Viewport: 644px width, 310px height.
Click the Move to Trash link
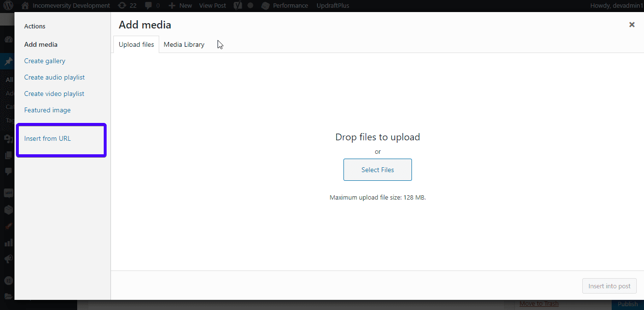click(539, 304)
